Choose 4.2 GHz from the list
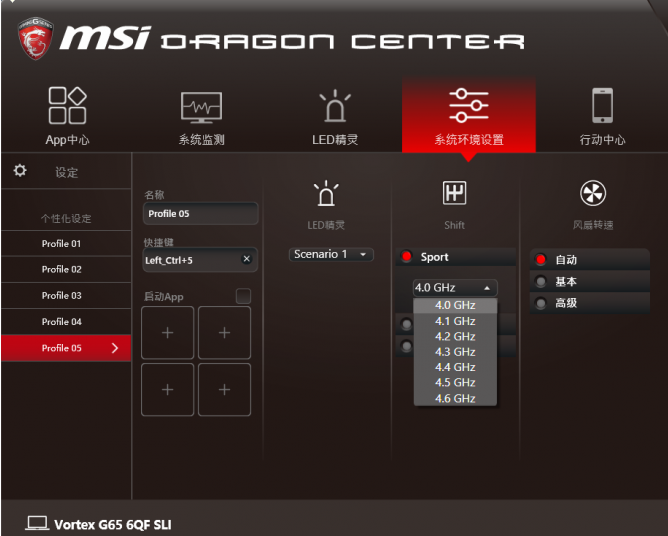Screen dimensions: 668x536 click(455, 336)
